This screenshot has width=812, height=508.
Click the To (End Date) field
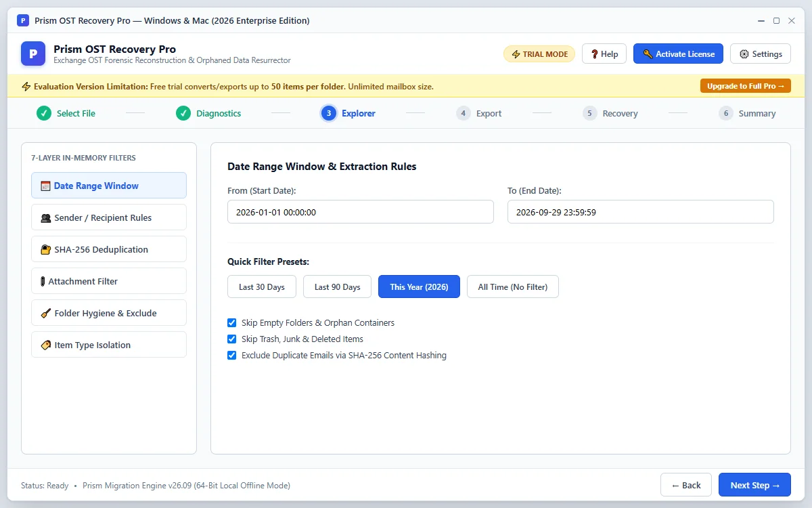click(x=640, y=212)
